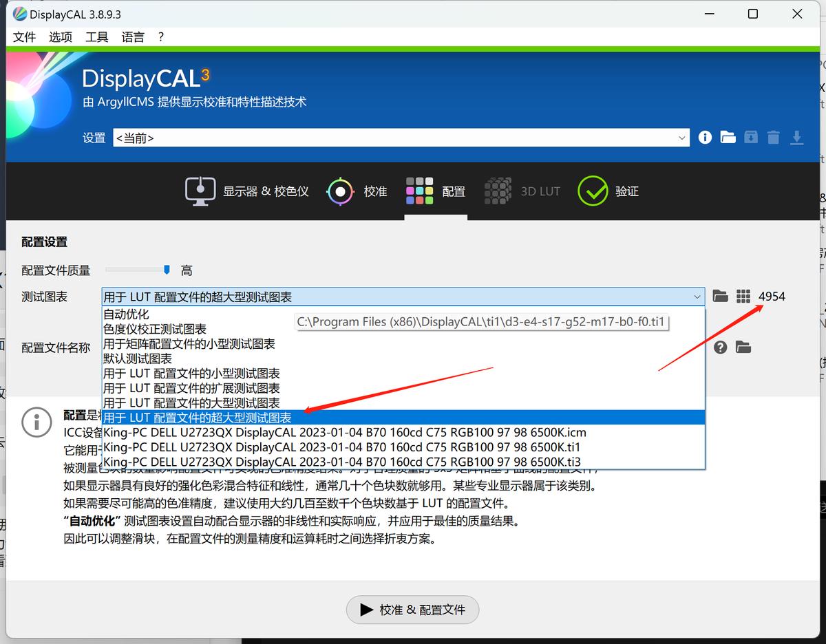Click the help icon beside profile name
Image resolution: width=826 pixels, height=644 pixels.
[719, 347]
